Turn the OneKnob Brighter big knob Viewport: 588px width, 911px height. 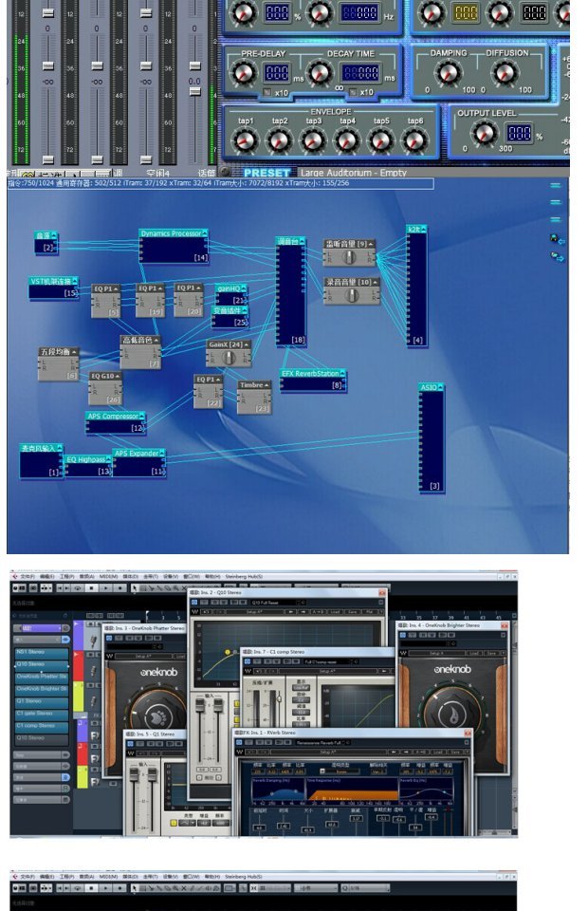click(452, 712)
